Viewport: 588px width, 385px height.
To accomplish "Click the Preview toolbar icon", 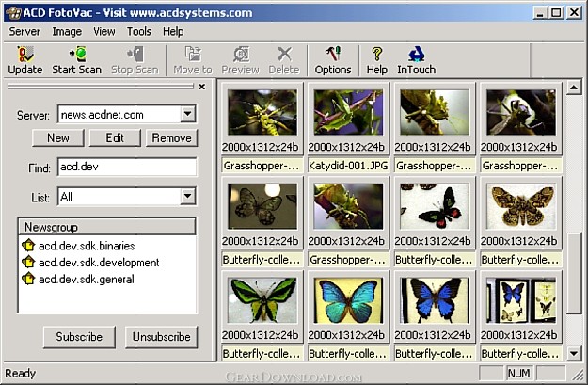I will [x=241, y=54].
